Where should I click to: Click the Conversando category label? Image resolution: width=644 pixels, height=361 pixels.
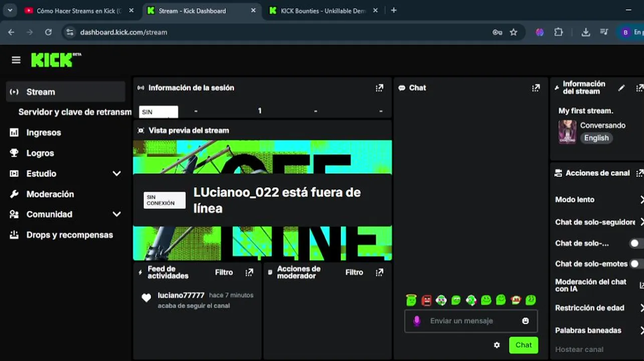[x=603, y=125]
